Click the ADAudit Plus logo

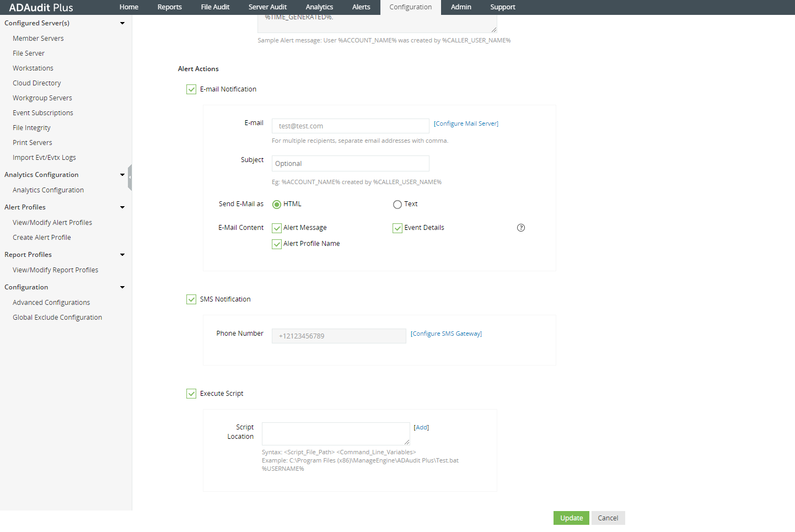click(x=41, y=7)
